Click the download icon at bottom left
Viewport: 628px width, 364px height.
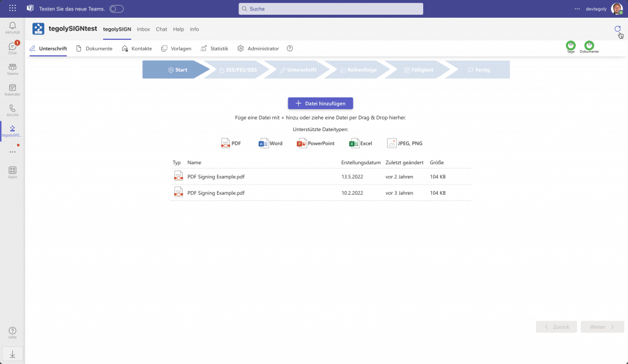[x=12, y=354]
